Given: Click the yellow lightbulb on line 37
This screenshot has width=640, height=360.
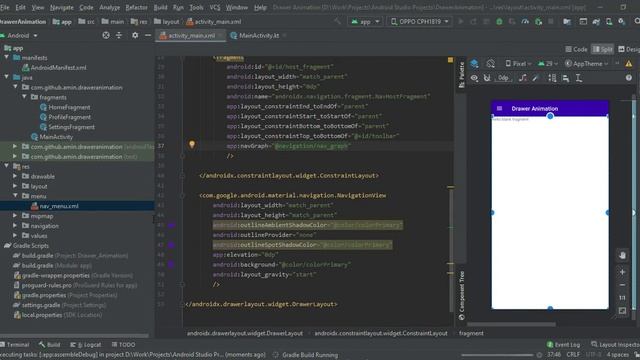Looking at the screenshot, I should click(x=192, y=144).
